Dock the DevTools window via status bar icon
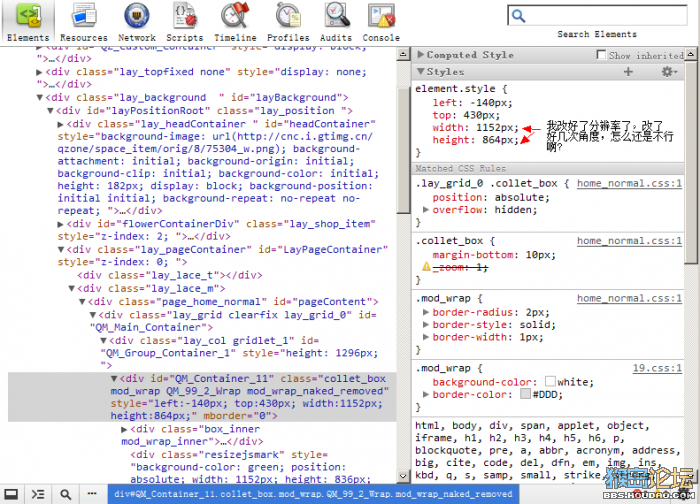The image size is (700, 504). pos(11,494)
